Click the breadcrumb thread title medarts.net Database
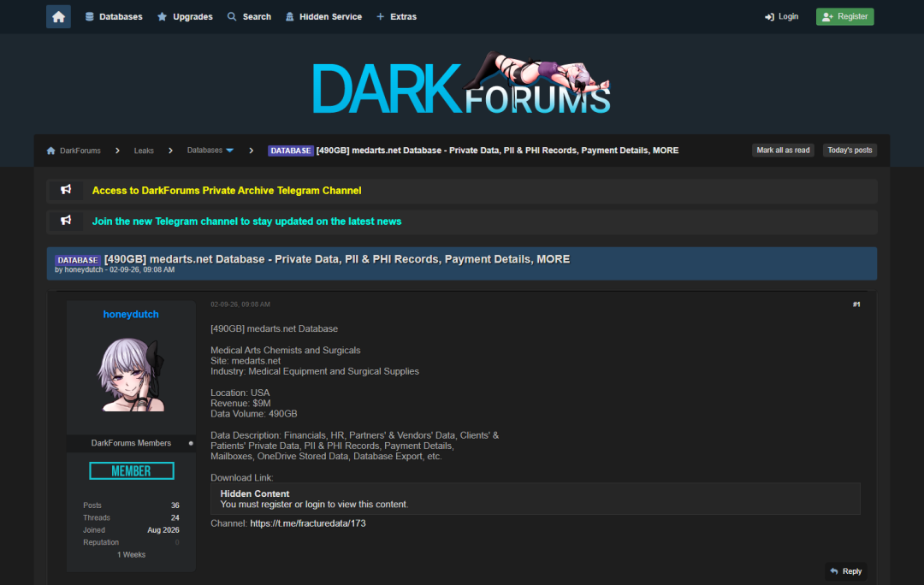924x585 pixels. click(497, 151)
